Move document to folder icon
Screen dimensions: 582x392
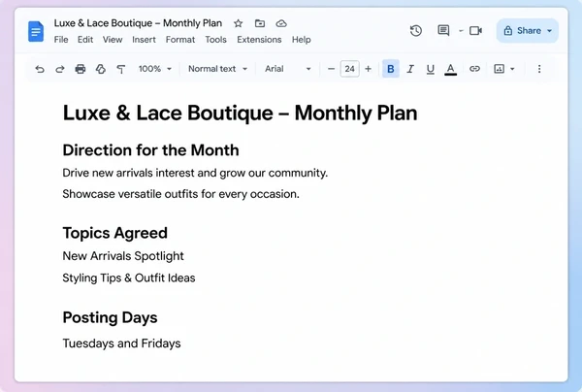[260, 23]
